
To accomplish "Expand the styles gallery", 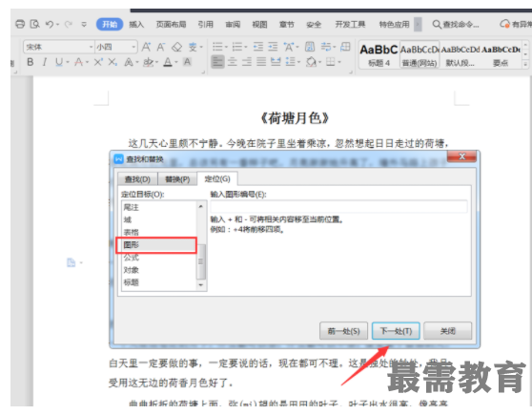I will (x=525, y=64).
